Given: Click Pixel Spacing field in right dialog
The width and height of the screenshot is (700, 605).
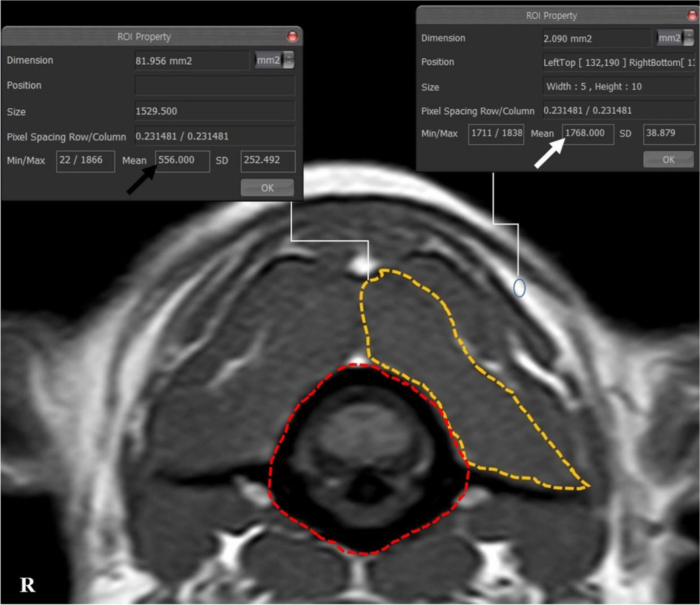Looking at the screenshot, I should tap(618, 111).
